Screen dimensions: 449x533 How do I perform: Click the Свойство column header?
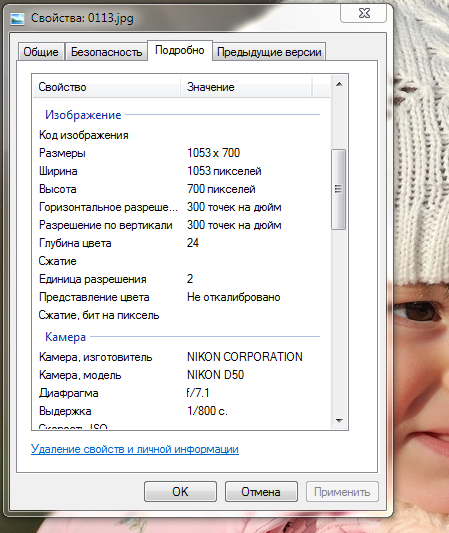pyautogui.click(x=106, y=87)
